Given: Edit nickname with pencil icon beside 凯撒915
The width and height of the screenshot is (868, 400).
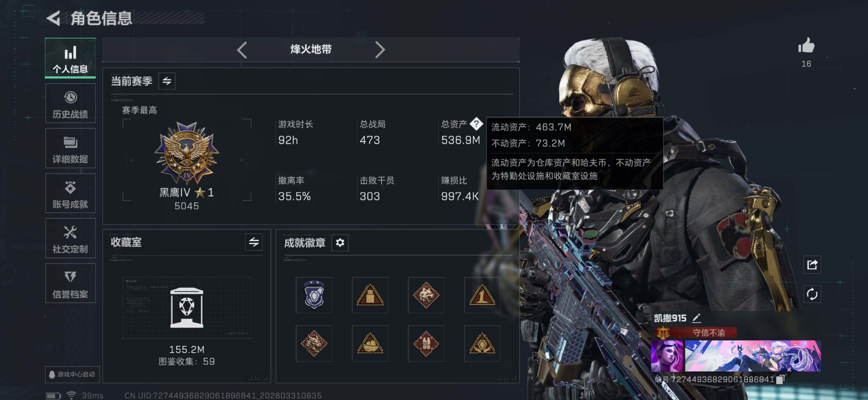Looking at the screenshot, I should [697, 318].
